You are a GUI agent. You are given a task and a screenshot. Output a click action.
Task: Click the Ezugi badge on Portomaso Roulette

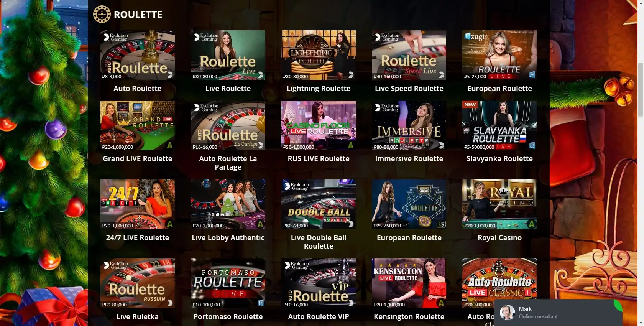click(261, 303)
